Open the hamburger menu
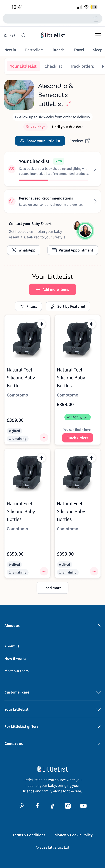Screen dimensions: 105x868 pos(98,35)
